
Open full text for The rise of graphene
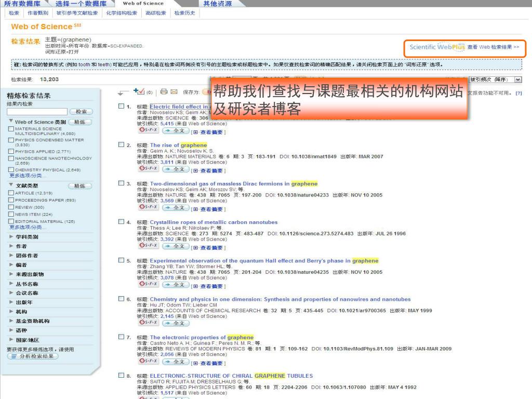(x=176, y=169)
